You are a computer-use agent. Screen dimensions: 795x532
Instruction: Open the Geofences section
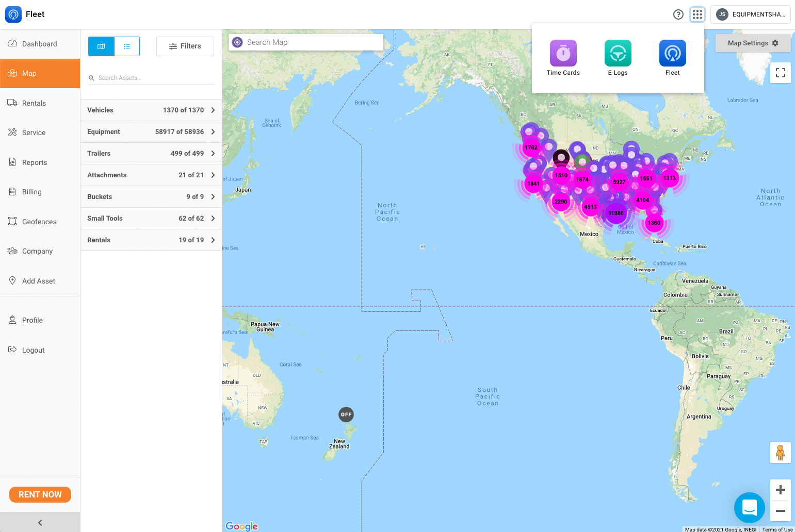click(x=39, y=221)
